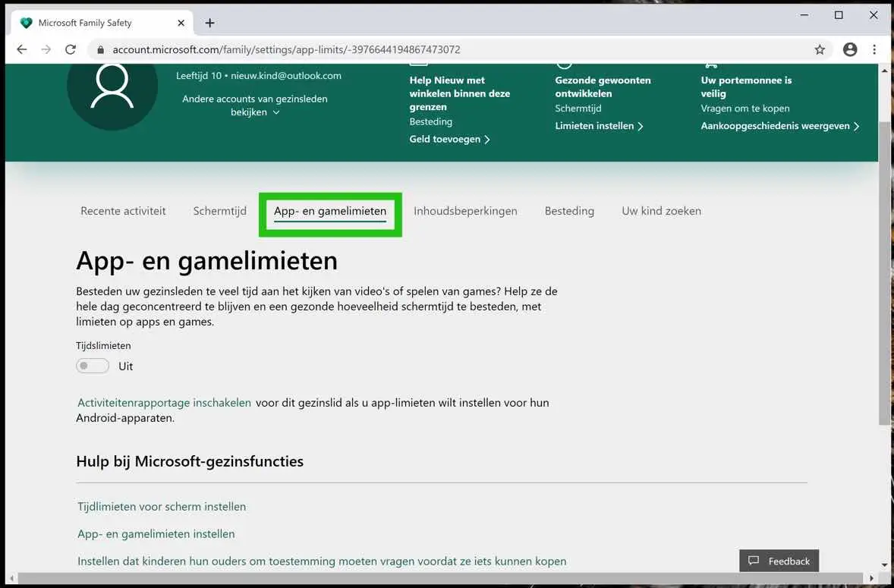Click the vertical scrollbar thumb
Viewport: 894px width, 588px height.
click(x=884, y=273)
